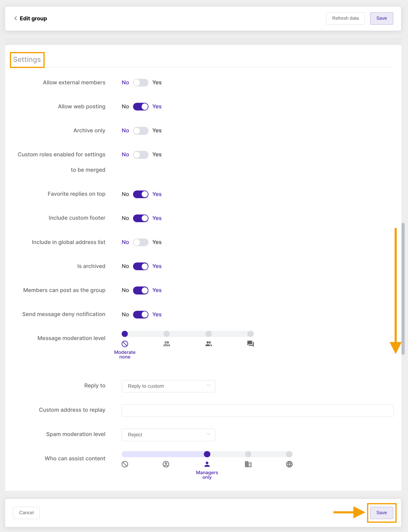Select the owners-only person icon for assist content
The image size is (408, 532).
pyautogui.click(x=166, y=464)
